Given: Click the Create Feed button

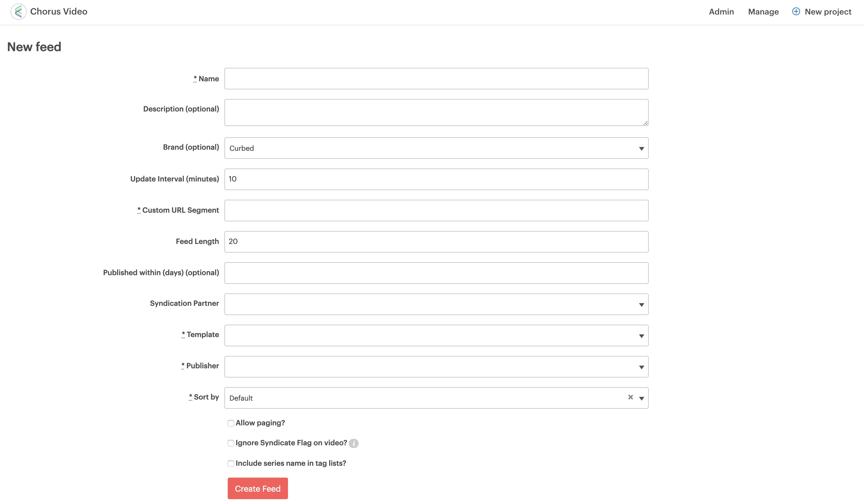Looking at the screenshot, I should tap(258, 488).
